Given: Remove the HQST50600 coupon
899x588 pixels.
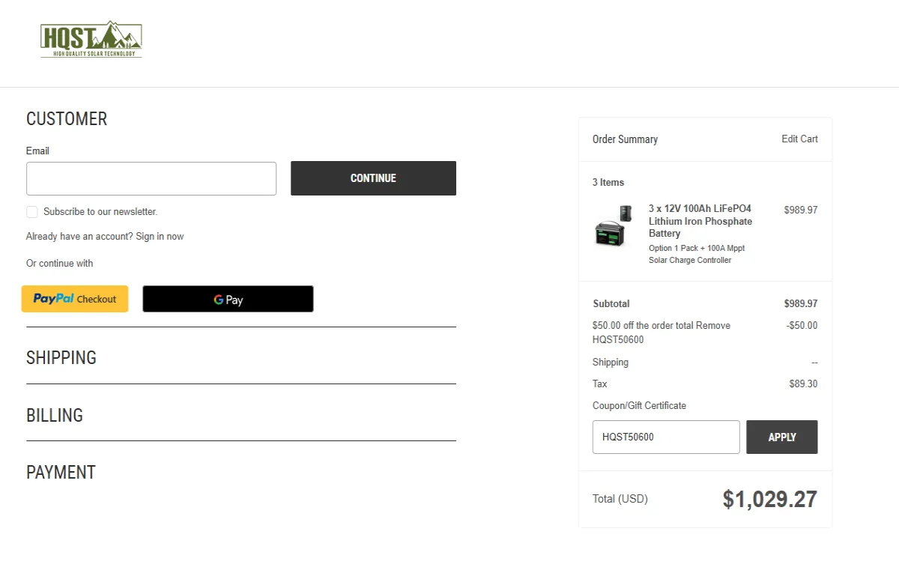Looking at the screenshot, I should (x=713, y=326).
